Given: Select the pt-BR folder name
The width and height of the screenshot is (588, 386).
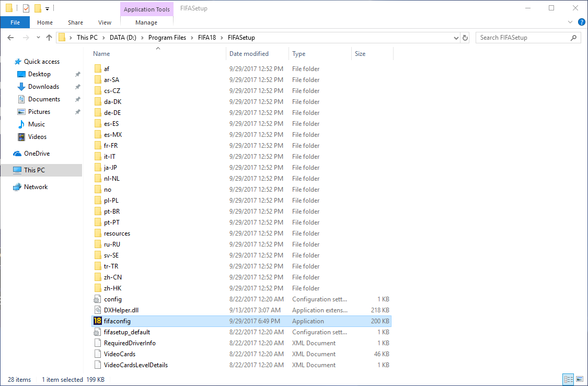Looking at the screenshot, I should [x=112, y=212].
